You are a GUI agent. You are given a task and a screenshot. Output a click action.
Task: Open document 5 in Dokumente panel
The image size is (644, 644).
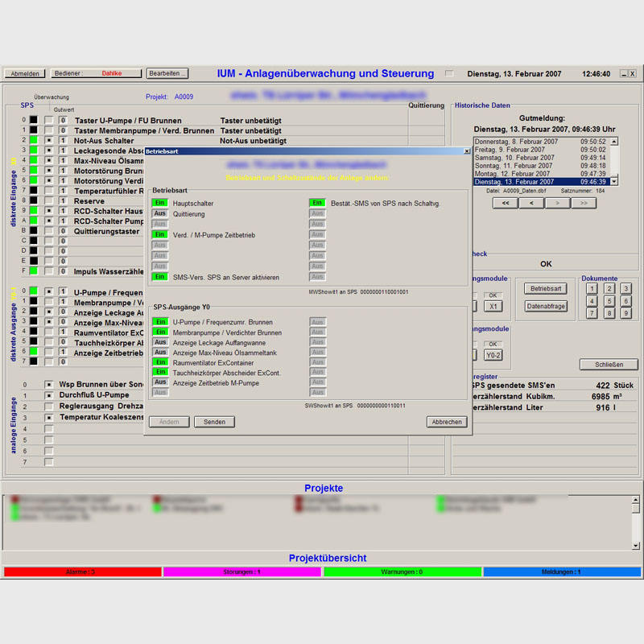pyautogui.click(x=609, y=301)
